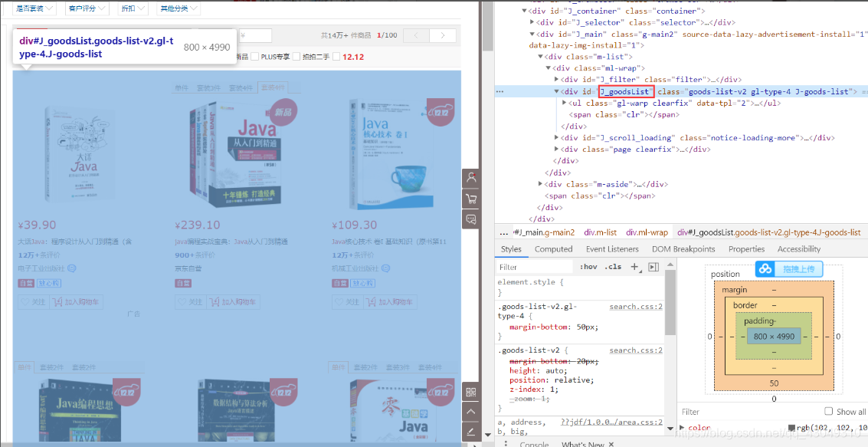Image resolution: width=868 pixels, height=447 pixels.
Task: Switch to the DOM Breakpoints tab
Action: (x=683, y=249)
